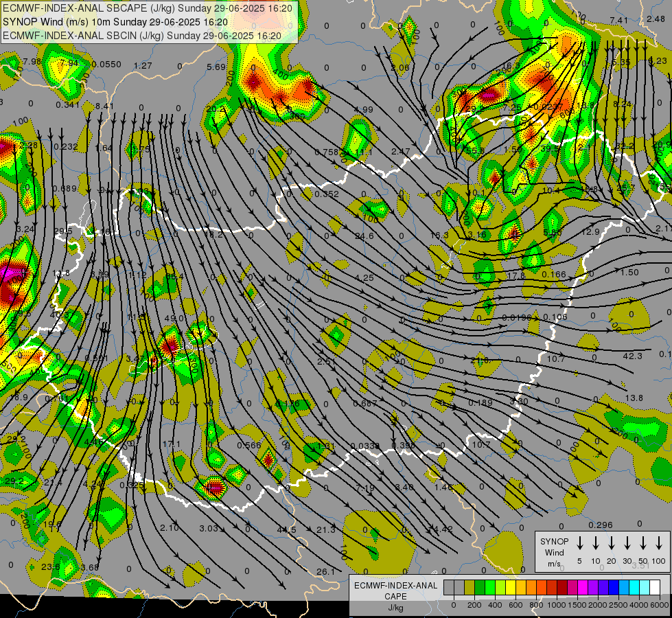Click the map value '44.5'

coord(286,529)
